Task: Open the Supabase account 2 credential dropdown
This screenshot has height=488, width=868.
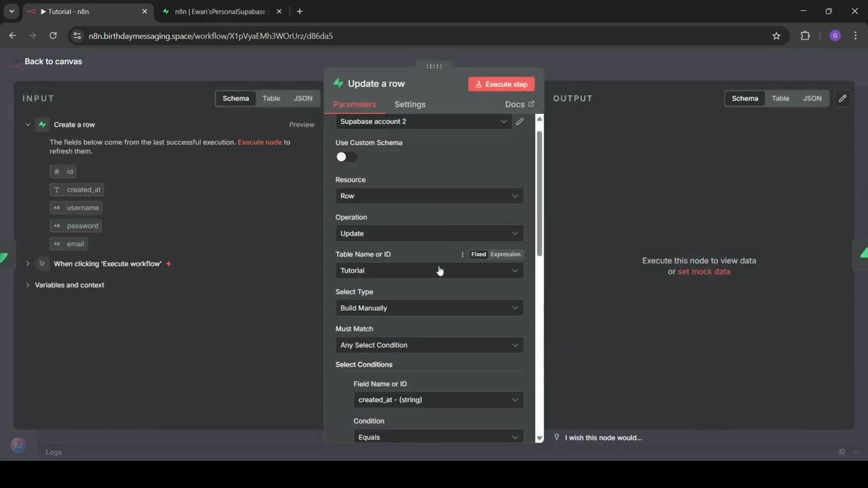Action: [423, 121]
